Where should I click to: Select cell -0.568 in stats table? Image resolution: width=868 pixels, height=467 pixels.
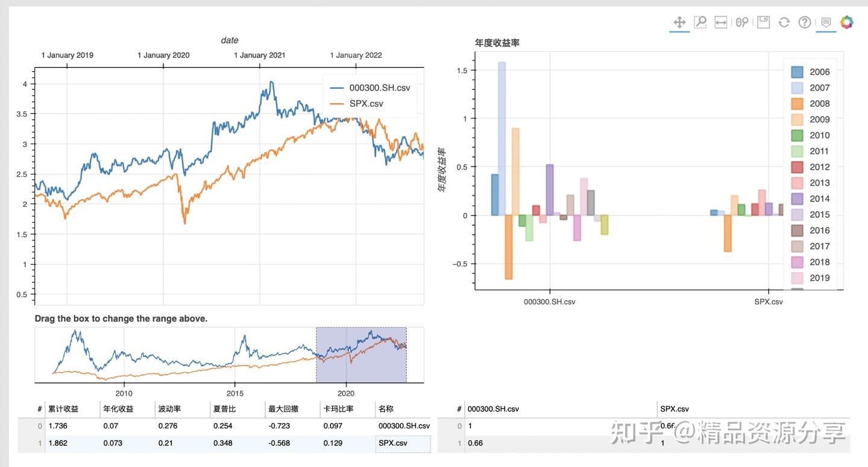pyautogui.click(x=292, y=443)
